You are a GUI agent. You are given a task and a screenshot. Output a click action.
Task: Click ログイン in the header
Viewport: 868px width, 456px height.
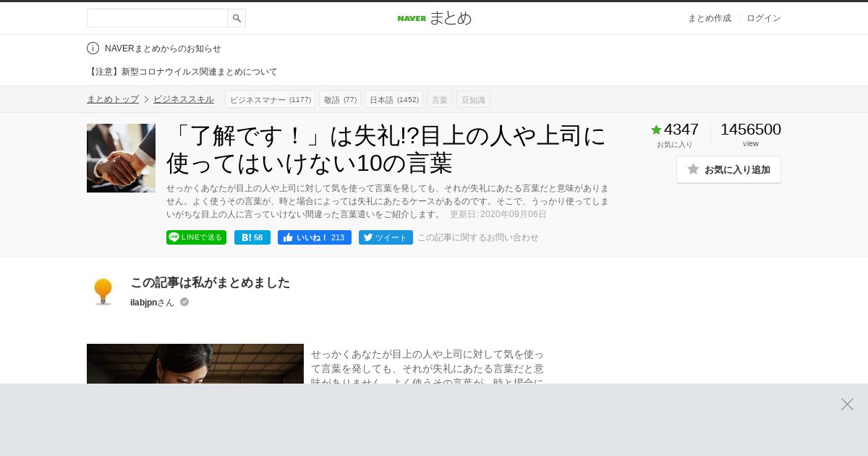tap(764, 18)
